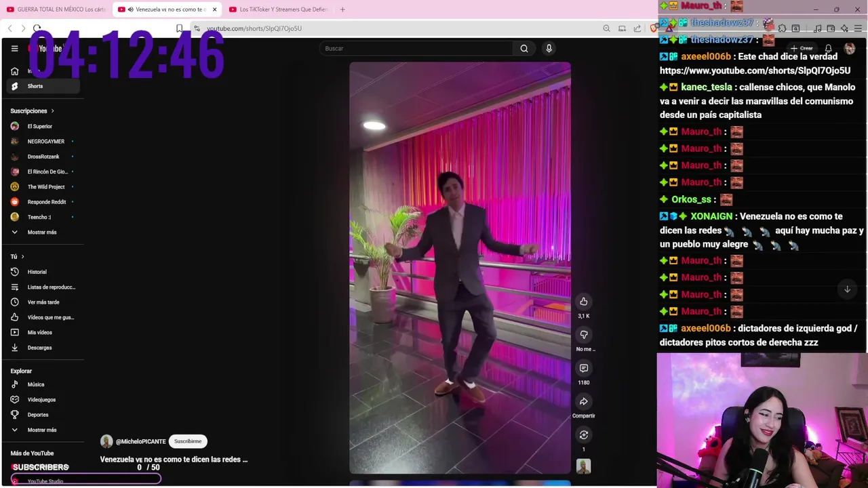Open the @MicheloPICANTE channel link

(140, 441)
